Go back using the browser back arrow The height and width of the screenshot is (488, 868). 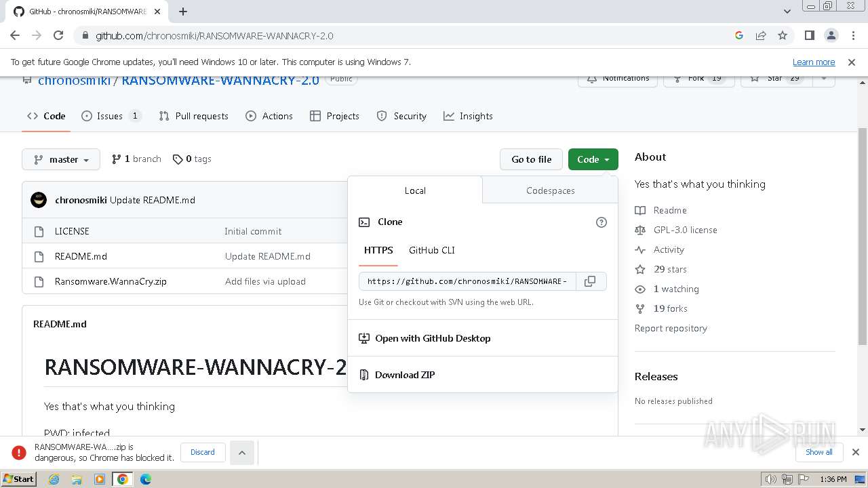(15, 35)
